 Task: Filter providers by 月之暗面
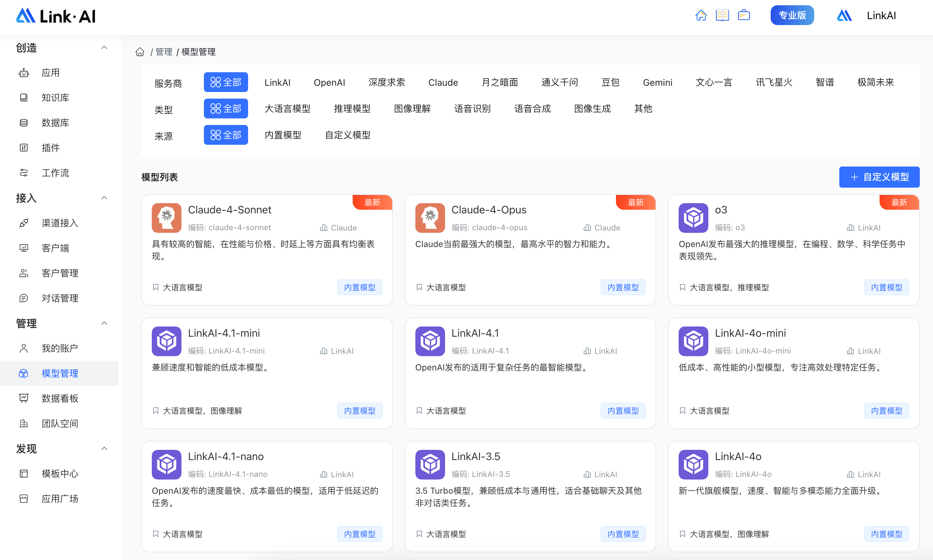(500, 82)
